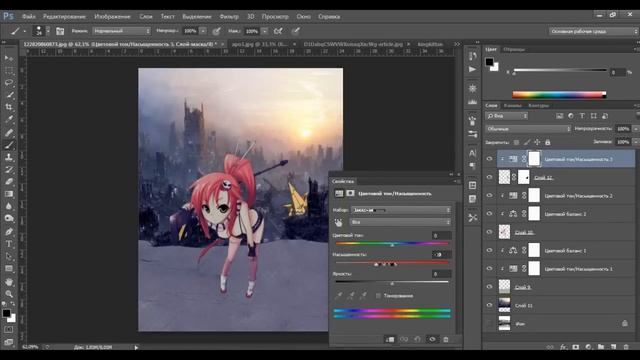This screenshot has width=640, height=360.
Task: Click the foreground color swatch in Color panel
Action: click(x=489, y=62)
